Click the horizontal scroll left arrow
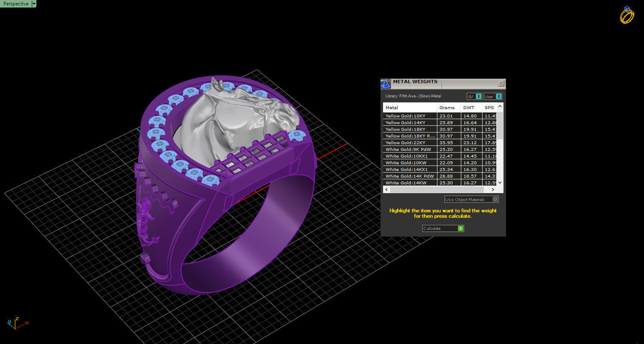 (x=386, y=189)
